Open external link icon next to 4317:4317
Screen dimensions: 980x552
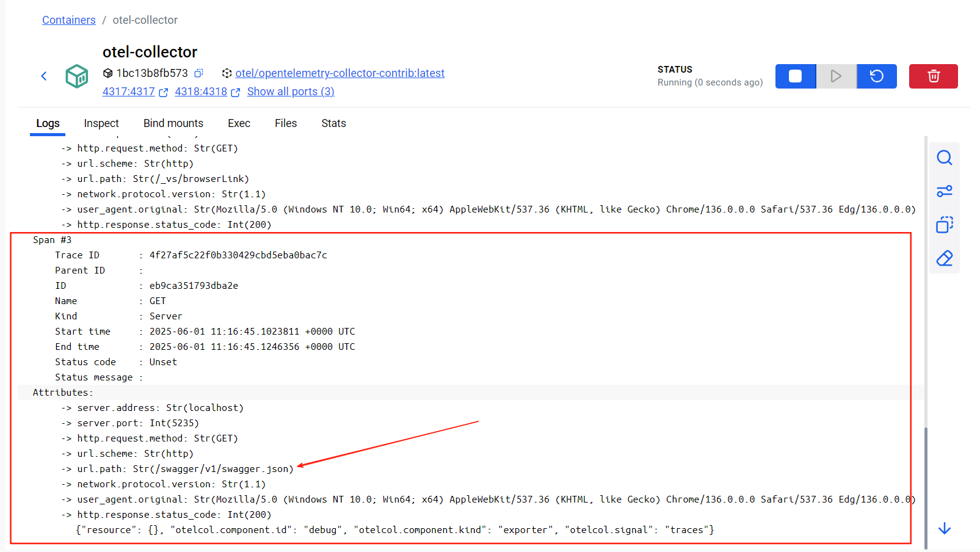click(x=164, y=92)
